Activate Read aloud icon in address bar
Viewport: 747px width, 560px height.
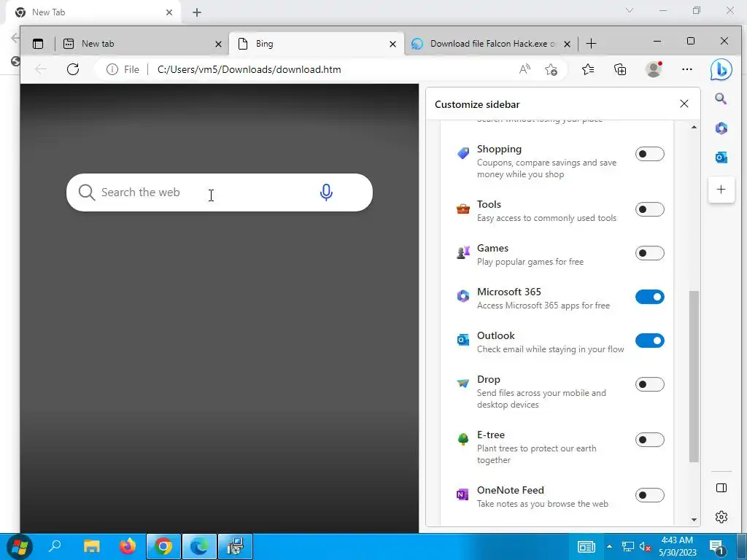[x=525, y=69]
